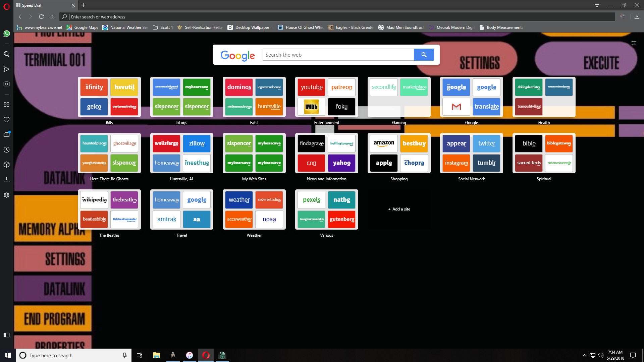The height and width of the screenshot is (362, 644).
Task: Open Easy Setup customize icon
Action: pyautogui.click(x=634, y=43)
